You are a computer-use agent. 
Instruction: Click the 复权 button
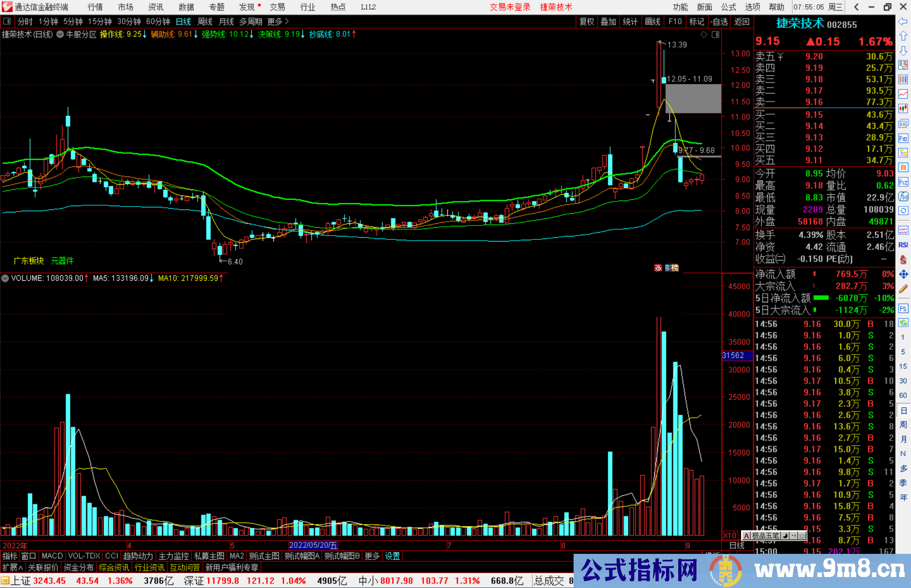tap(587, 21)
